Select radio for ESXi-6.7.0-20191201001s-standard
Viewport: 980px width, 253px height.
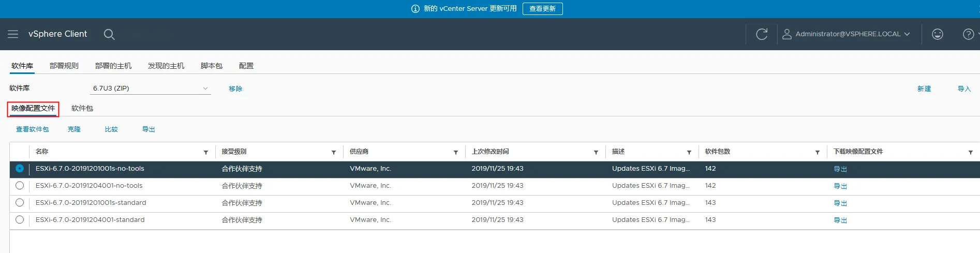pyautogui.click(x=20, y=203)
